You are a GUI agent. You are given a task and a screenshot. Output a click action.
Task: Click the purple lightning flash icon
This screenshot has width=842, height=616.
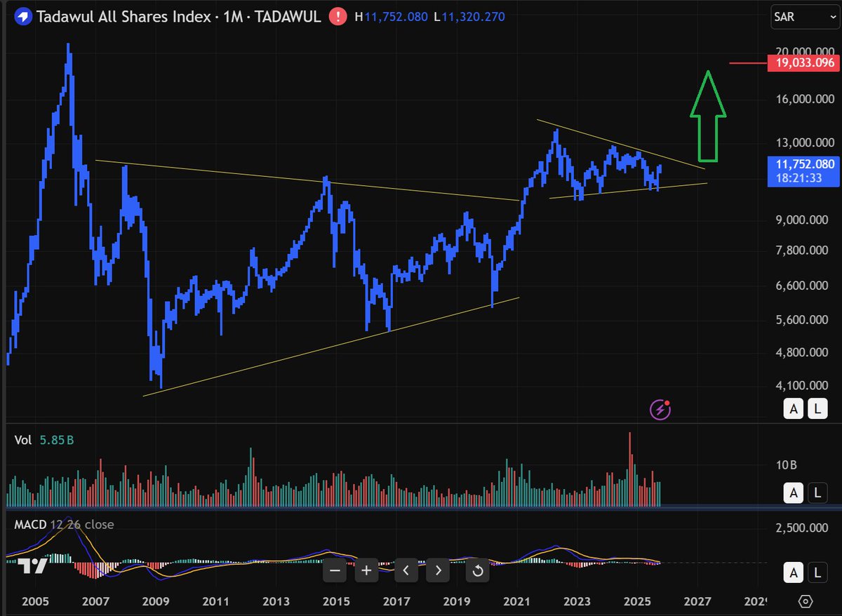pos(660,409)
